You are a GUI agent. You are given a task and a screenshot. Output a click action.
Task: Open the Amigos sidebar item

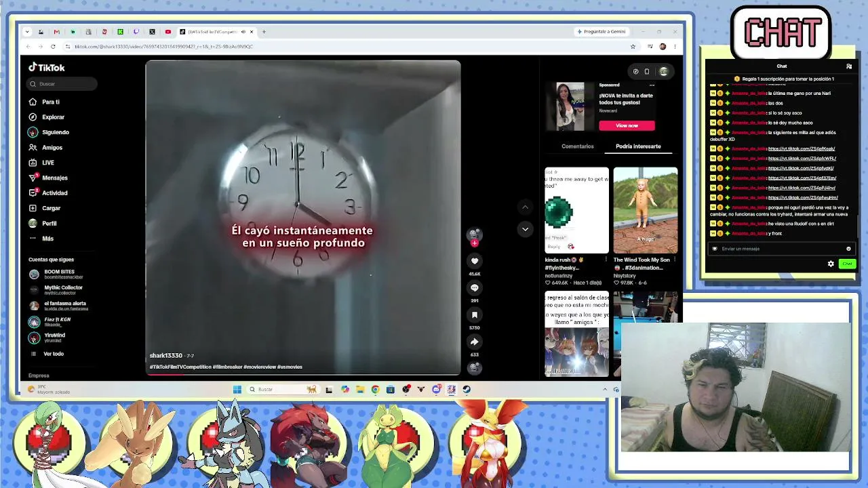point(45,147)
